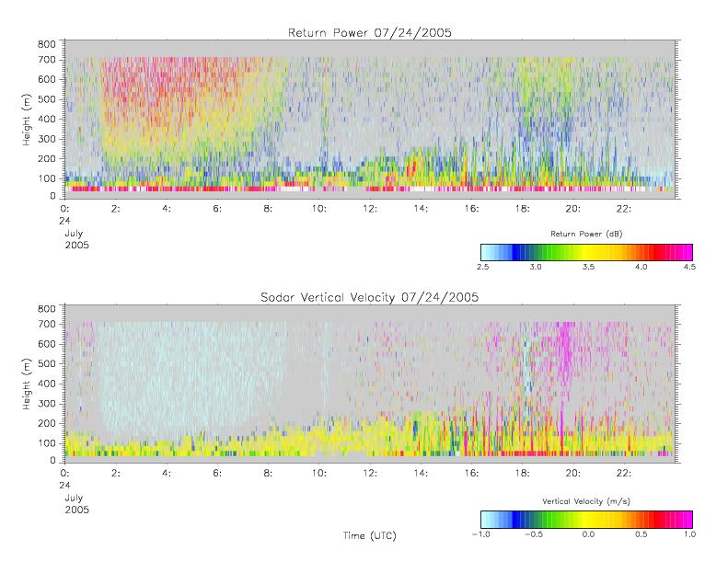Screen dimensions: 728x562
Task: Click the "10:" time tick under Return Power plot
Action: [x=319, y=209]
